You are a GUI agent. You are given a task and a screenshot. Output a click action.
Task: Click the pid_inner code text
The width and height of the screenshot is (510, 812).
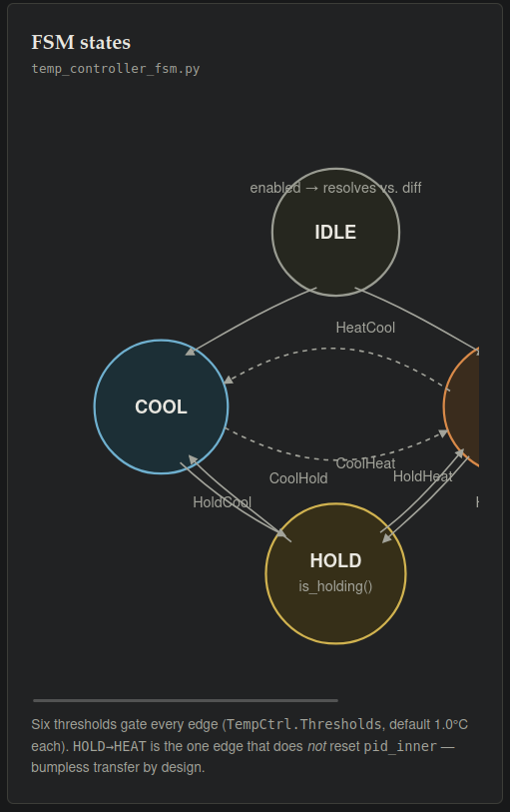pyautogui.click(x=400, y=746)
